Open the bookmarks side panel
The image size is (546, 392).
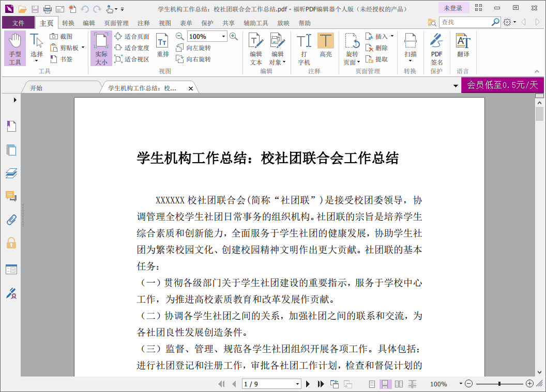[x=11, y=126]
